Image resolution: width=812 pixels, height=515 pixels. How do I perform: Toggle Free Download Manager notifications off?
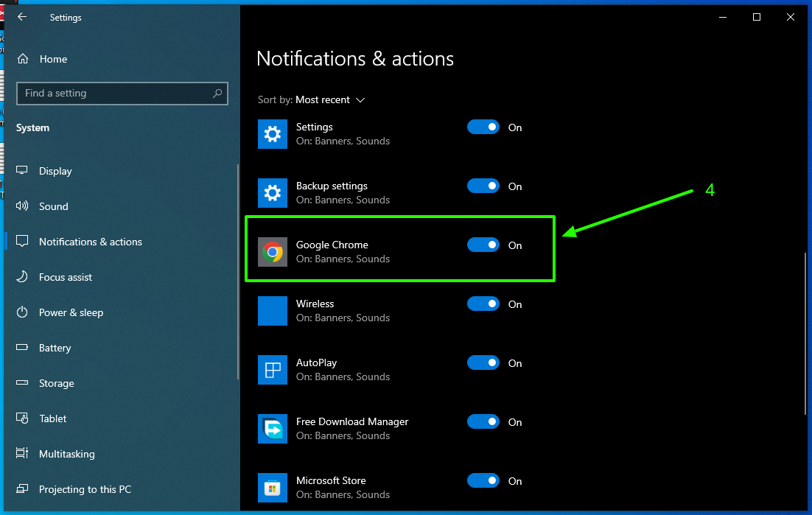pos(483,422)
